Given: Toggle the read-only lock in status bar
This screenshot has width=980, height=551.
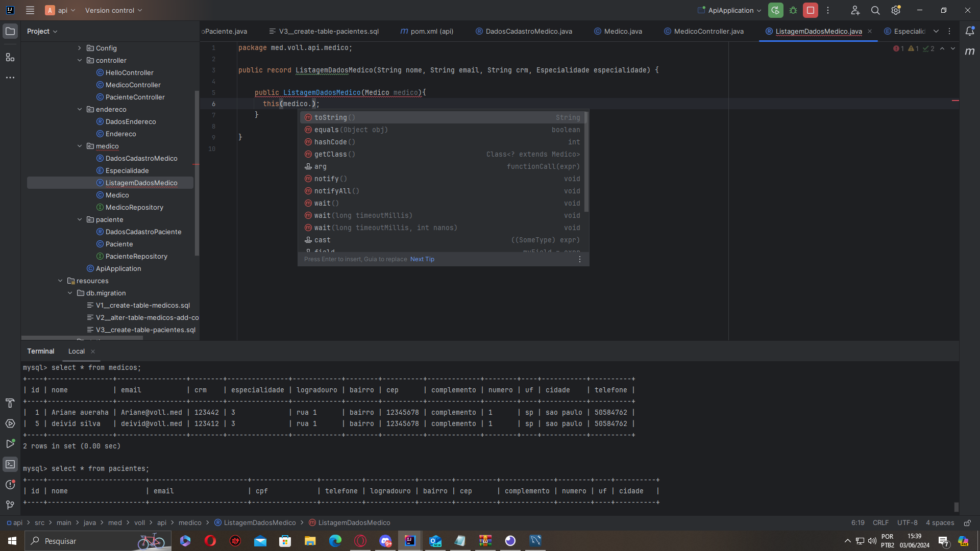Looking at the screenshot, I should click(x=967, y=523).
